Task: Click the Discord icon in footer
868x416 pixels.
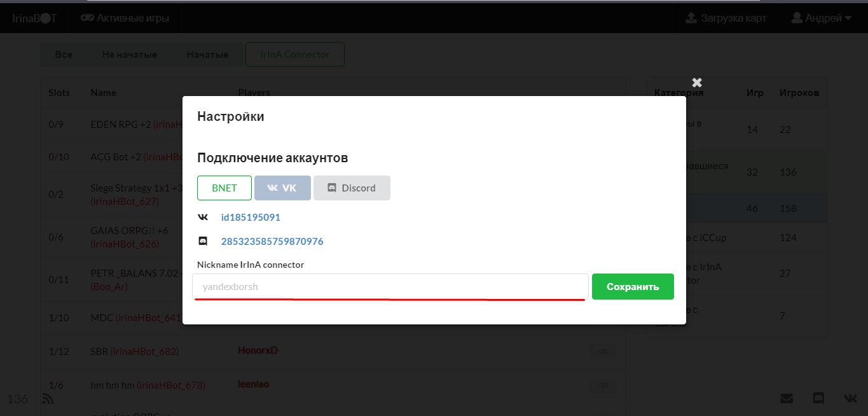Action: (x=818, y=398)
